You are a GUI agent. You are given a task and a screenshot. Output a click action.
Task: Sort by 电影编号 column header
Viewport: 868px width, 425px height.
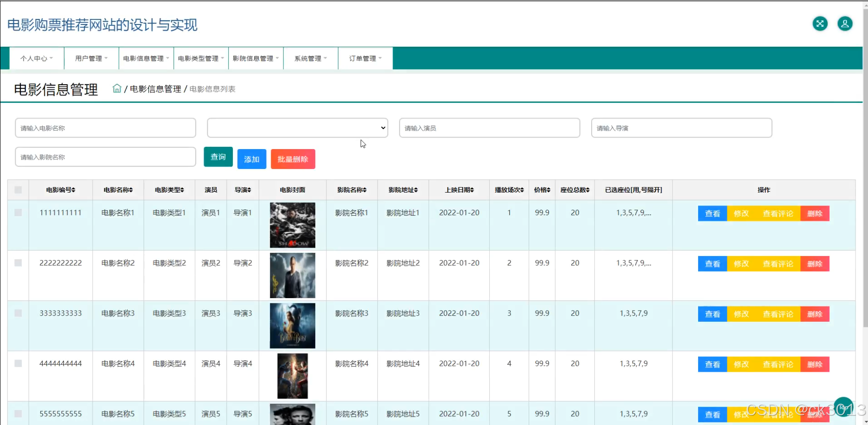click(61, 190)
